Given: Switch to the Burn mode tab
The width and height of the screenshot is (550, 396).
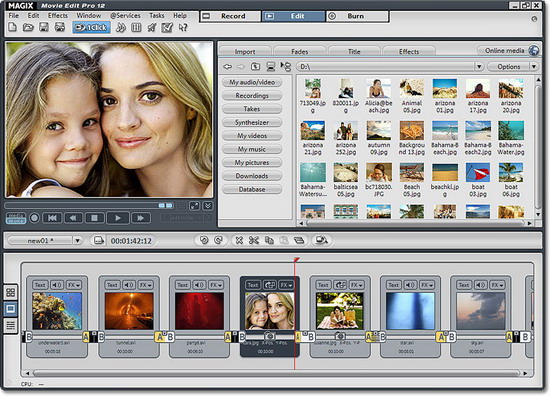Looking at the screenshot, I should 357,16.
